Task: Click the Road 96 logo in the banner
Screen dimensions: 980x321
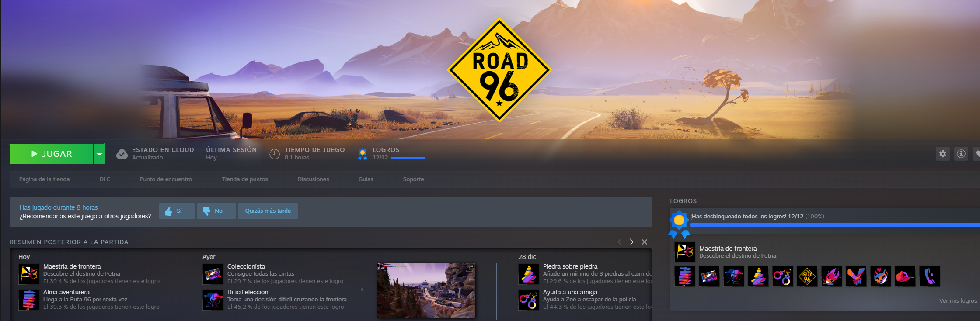Action: (499, 70)
